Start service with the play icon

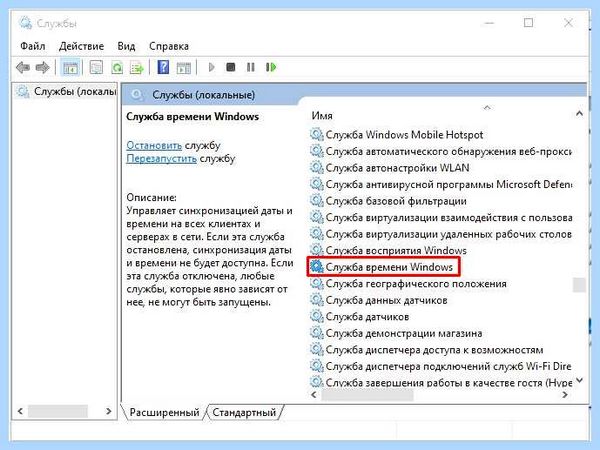tap(211, 67)
